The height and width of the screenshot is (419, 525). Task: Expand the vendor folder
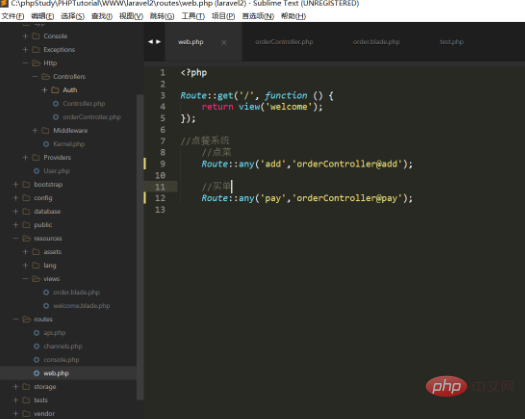15,414
